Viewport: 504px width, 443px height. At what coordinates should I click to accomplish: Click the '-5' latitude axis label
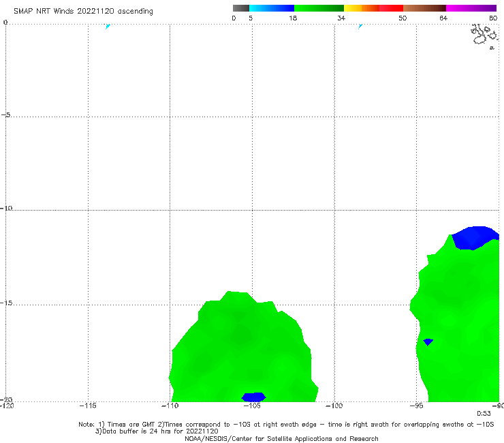pyautogui.click(x=5, y=114)
